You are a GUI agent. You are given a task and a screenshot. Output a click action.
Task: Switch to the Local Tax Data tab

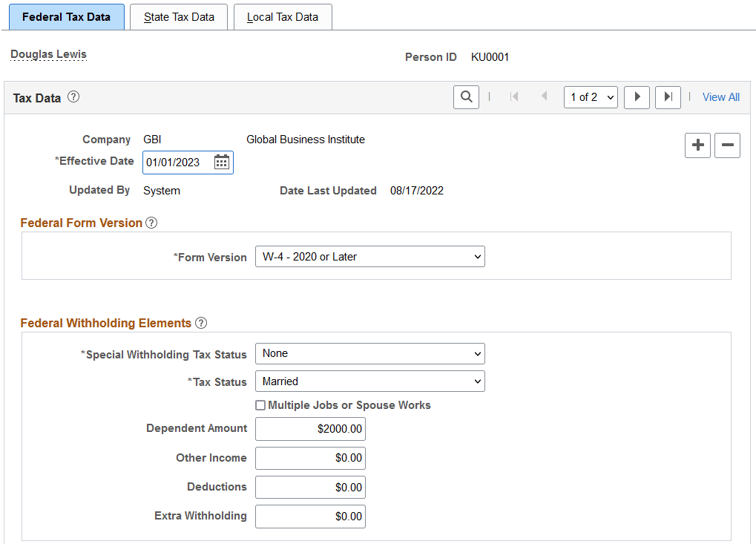pos(283,16)
